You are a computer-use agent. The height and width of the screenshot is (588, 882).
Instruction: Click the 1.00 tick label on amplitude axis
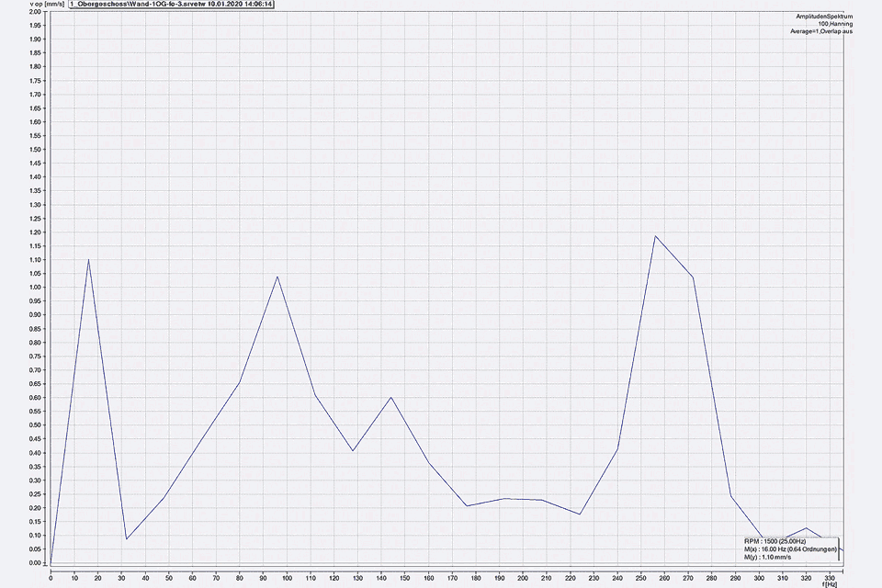[34, 288]
